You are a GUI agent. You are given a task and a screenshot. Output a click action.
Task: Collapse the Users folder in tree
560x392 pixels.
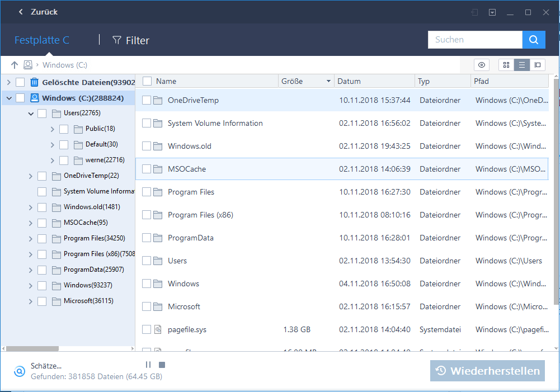point(31,114)
